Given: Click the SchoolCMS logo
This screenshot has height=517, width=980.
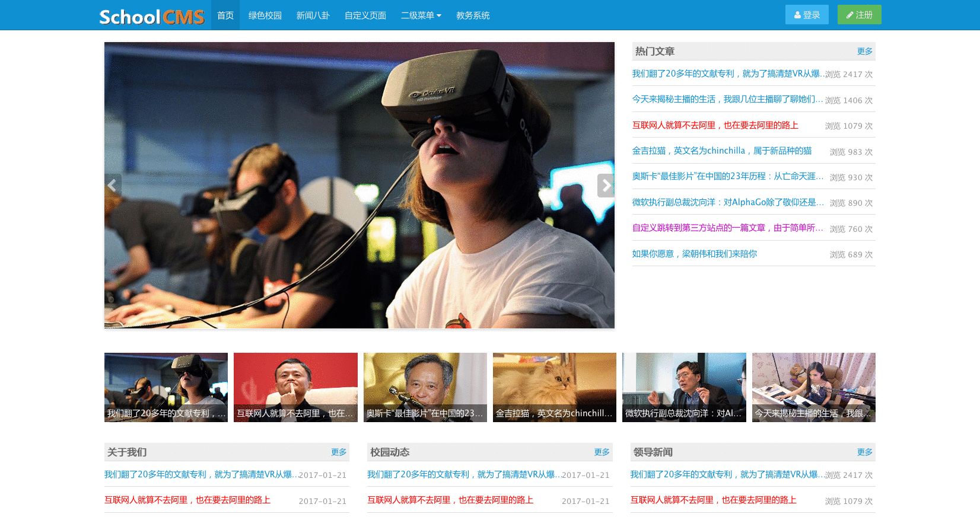Looking at the screenshot, I should pyautogui.click(x=152, y=17).
